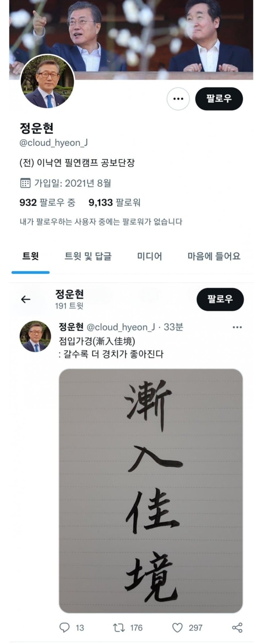Switch to the 트윗 및 답글 tab
This screenshot has height=644, width=262.
(88, 256)
